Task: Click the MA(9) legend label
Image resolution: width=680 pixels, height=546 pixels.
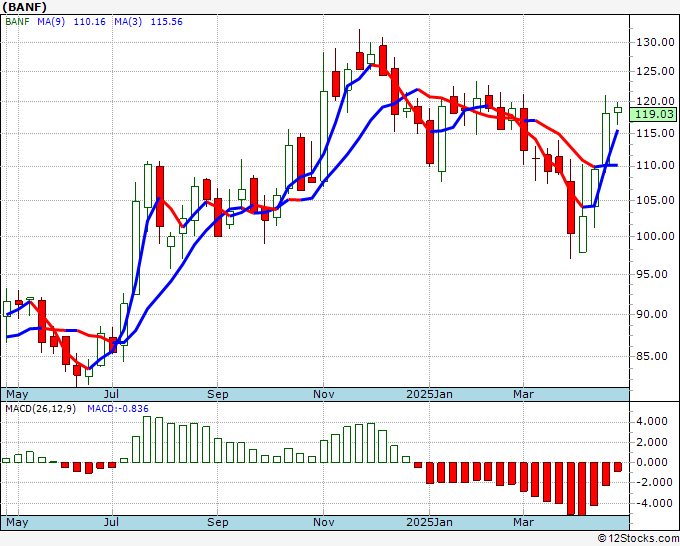Action: 51,22
